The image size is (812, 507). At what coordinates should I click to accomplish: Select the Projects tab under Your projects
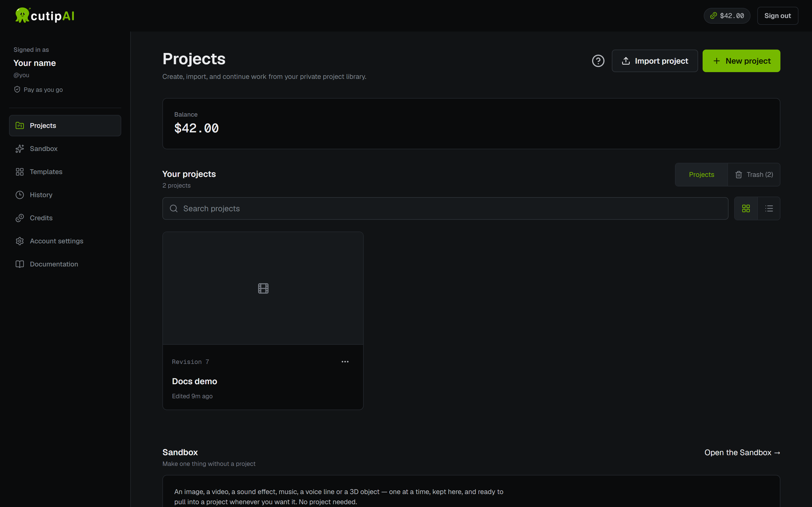point(701,175)
